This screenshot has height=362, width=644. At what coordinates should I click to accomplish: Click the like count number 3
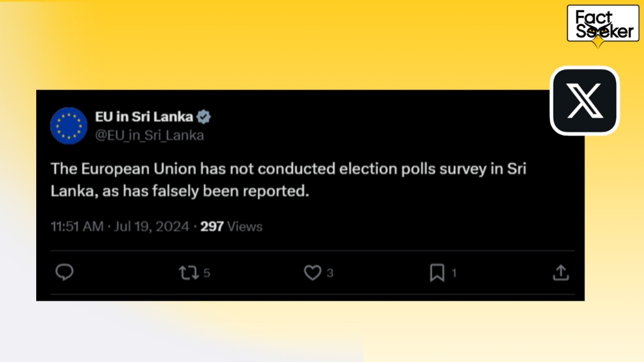(330, 273)
